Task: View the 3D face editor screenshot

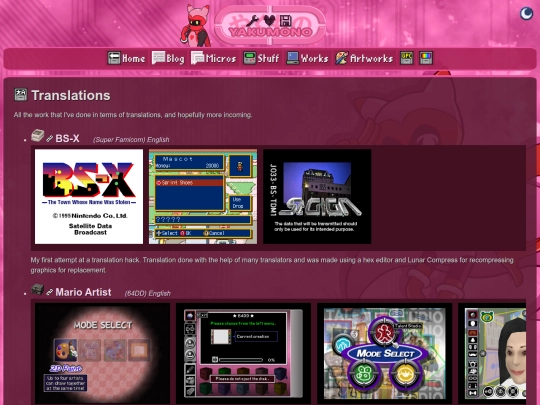Action: (492, 353)
